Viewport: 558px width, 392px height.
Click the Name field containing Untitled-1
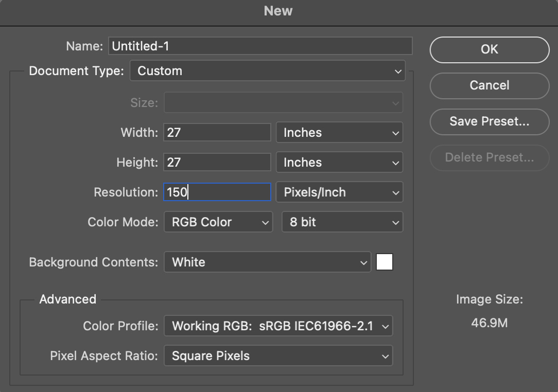point(260,46)
